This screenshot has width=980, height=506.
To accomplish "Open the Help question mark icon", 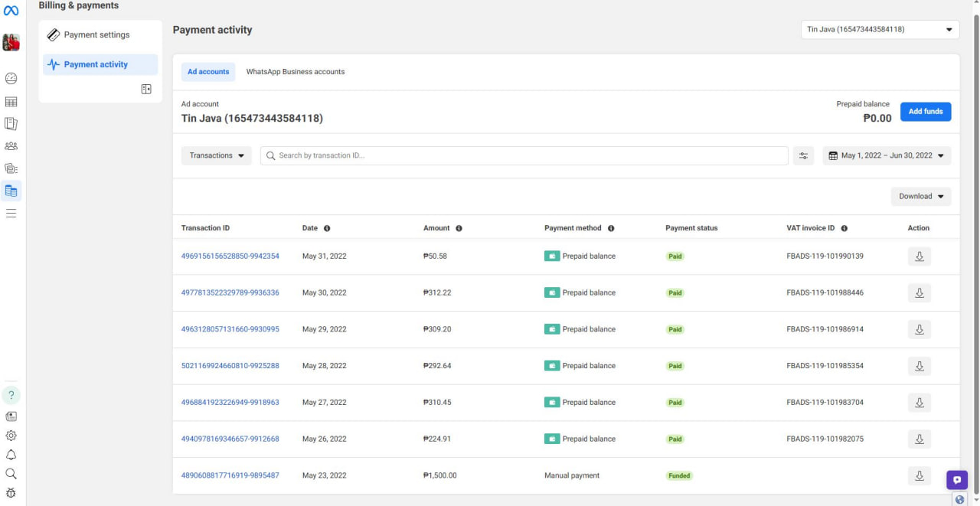I will [x=11, y=395].
